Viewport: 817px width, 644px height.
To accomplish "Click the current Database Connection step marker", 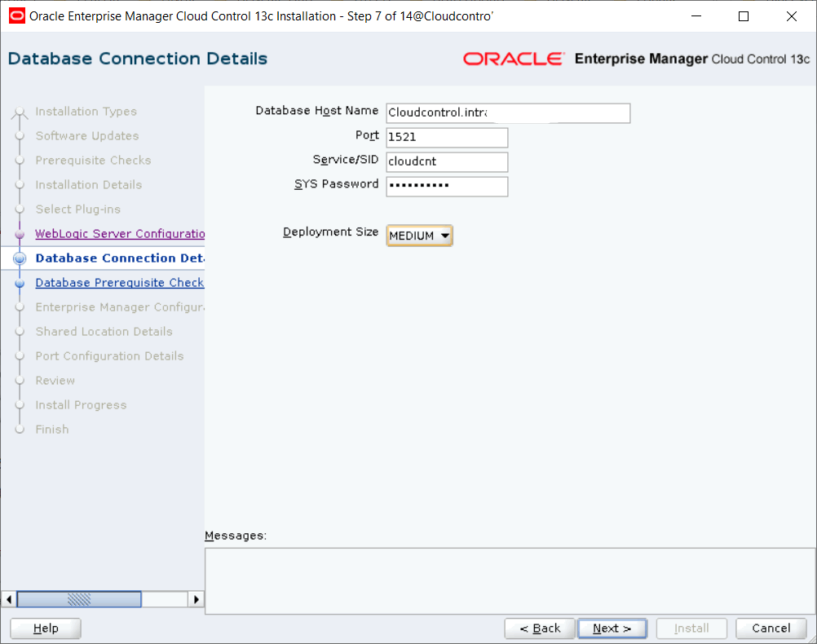I will tap(20, 258).
